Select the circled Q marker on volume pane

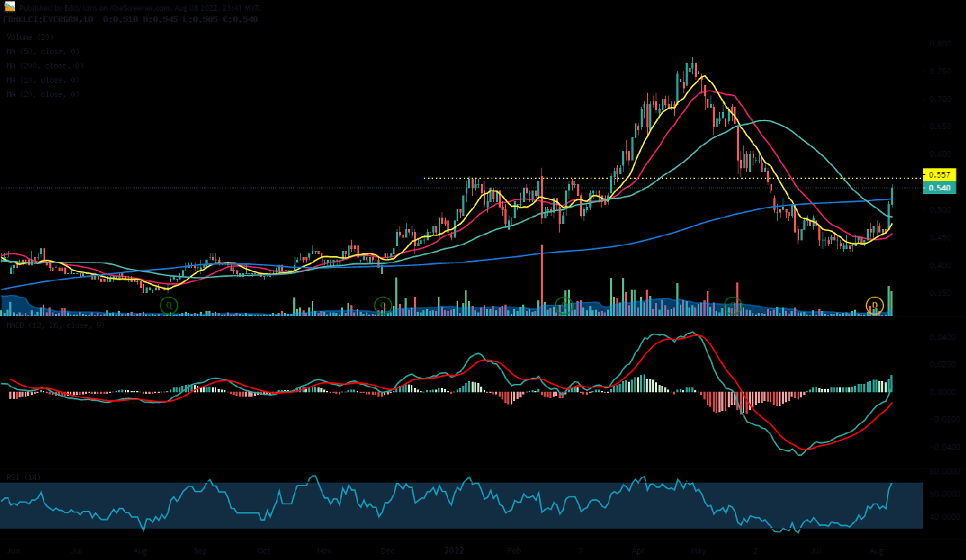click(168, 305)
